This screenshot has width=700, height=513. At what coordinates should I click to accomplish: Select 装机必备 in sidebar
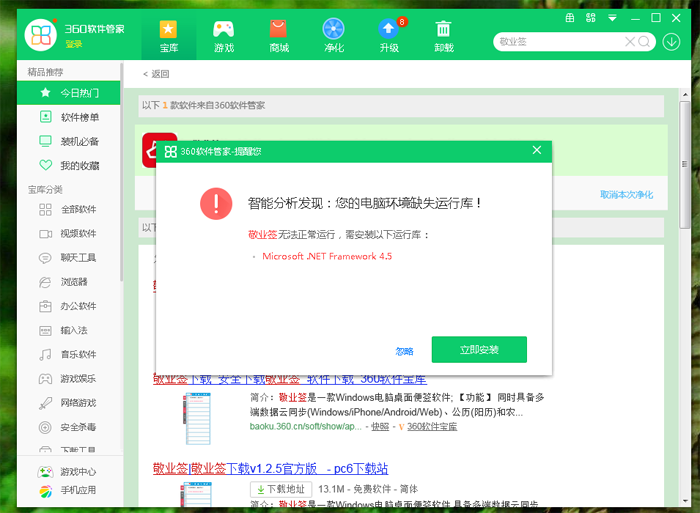point(69,142)
